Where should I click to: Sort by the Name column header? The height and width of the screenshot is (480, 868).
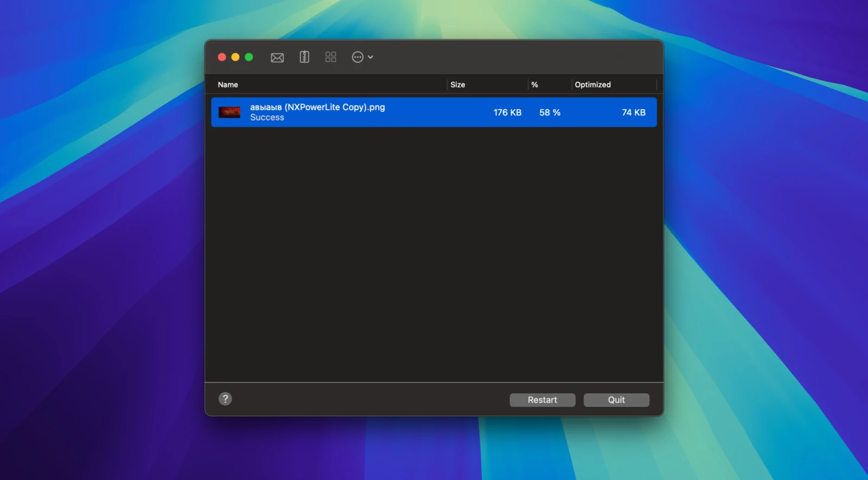228,85
